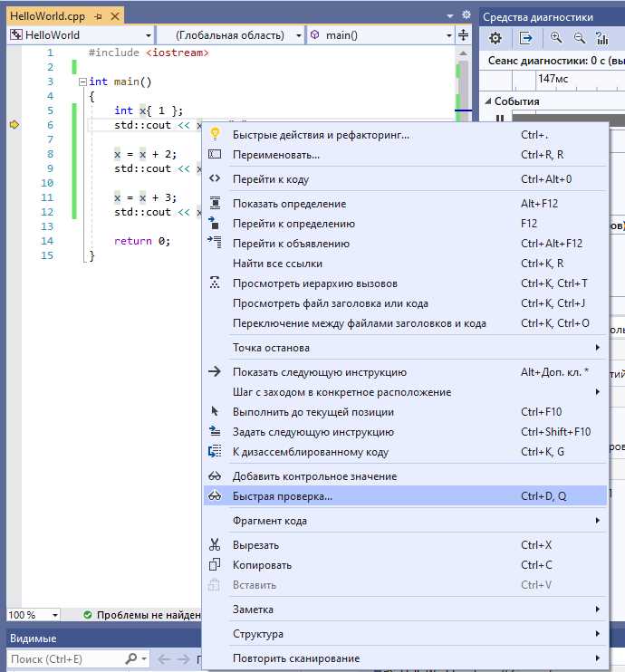Collapse the main() code block
625x672 pixels.
click(82, 82)
